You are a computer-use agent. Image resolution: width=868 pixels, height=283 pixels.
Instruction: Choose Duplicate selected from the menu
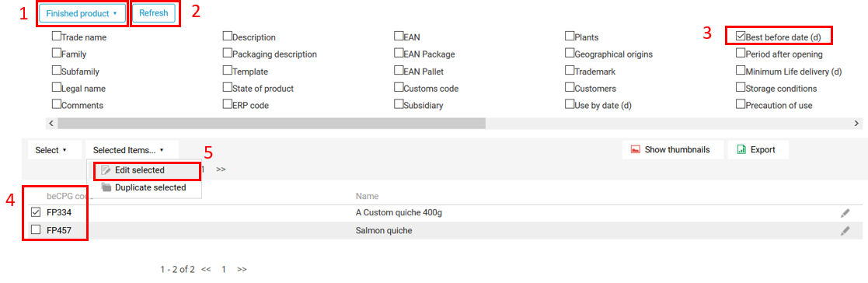click(144, 187)
